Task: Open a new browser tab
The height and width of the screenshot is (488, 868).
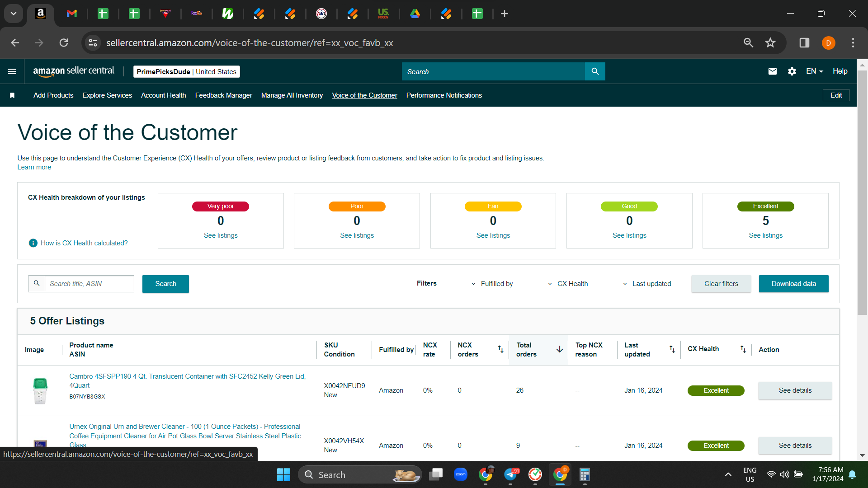Action: [505, 14]
